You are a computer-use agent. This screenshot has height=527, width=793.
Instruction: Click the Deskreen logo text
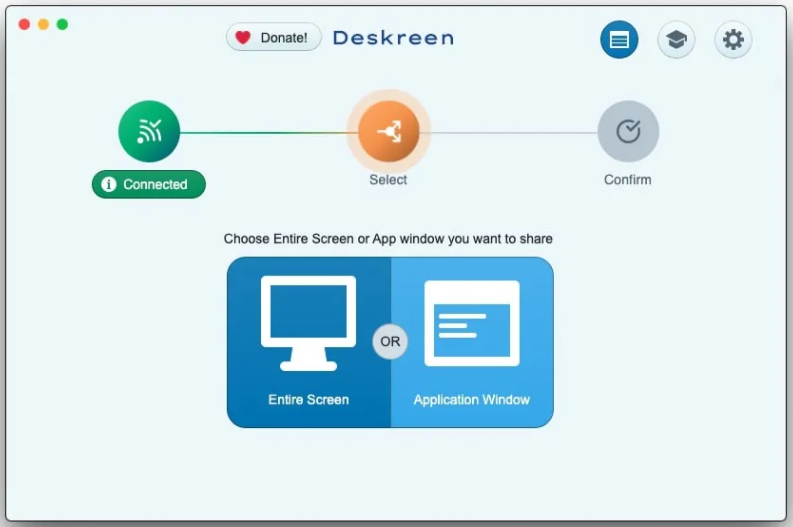pos(393,38)
